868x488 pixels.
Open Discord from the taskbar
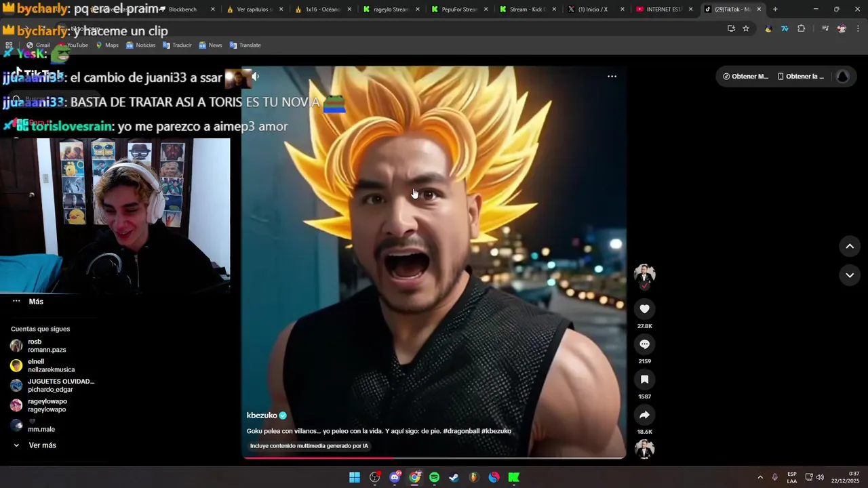point(395,478)
